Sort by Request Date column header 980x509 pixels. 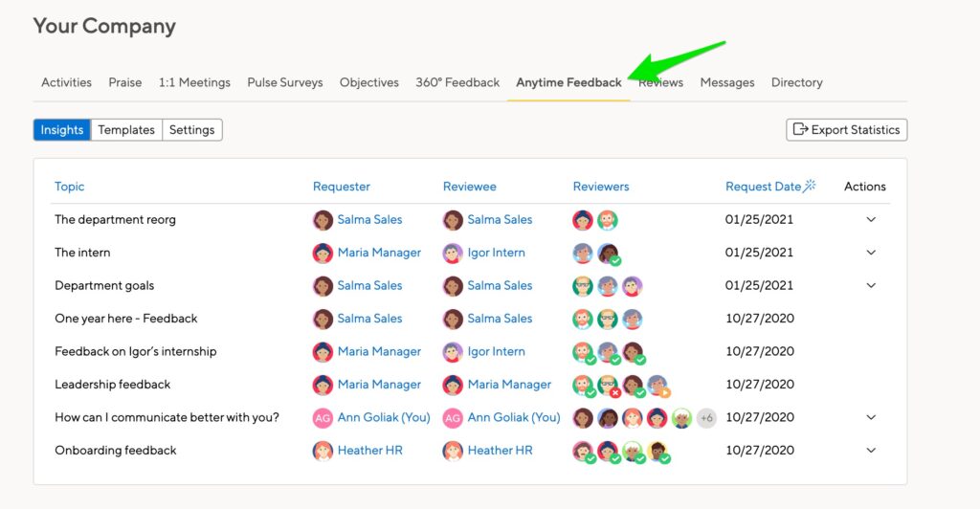coord(763,187)
